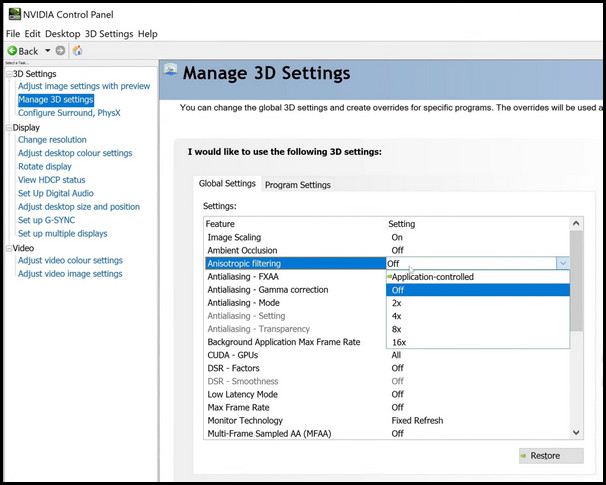This screenshot has height=485, width=606.
Task: Select the Image Scaling row
Action: (386, 237)
